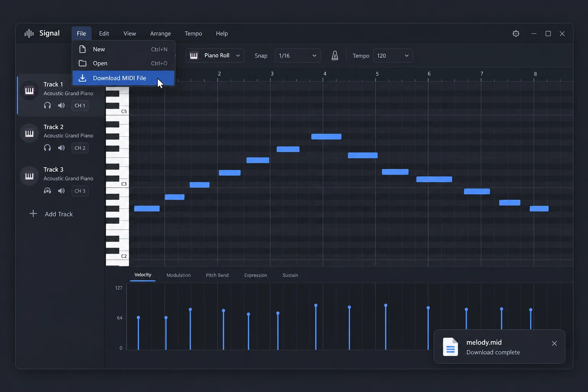Click the velocity handle at measure 6
Viewport: 588px width, 392px height.
tap(428, 308)
